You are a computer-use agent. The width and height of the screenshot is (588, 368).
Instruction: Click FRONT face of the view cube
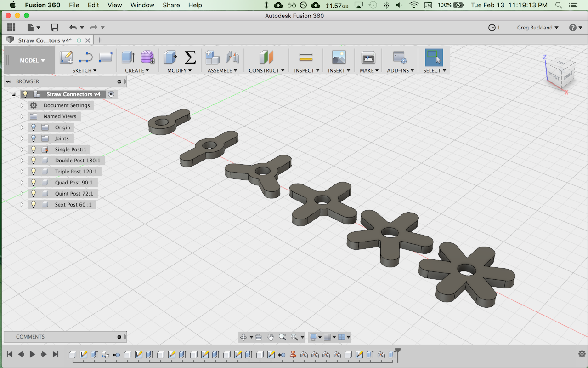tap(554, 77)
